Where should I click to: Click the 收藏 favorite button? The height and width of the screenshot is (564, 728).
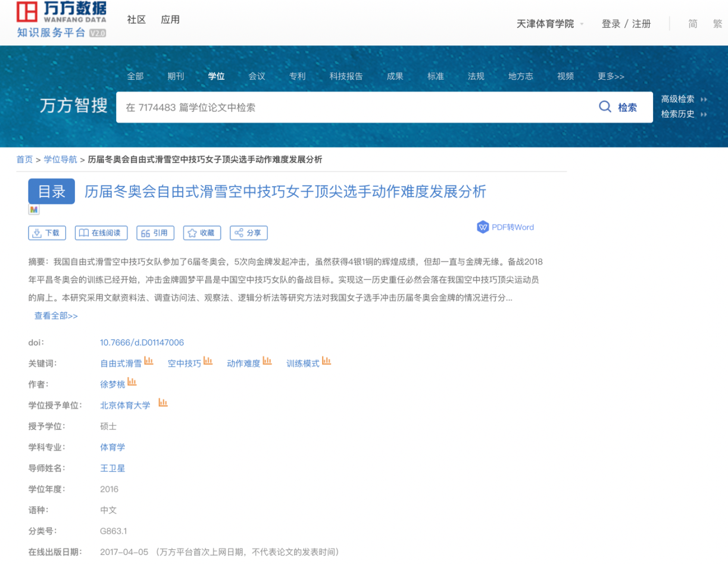point(202,233)
